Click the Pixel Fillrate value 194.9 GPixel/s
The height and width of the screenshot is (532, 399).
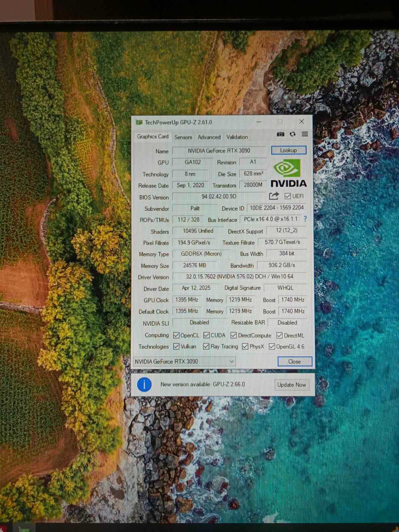point(194,243)
